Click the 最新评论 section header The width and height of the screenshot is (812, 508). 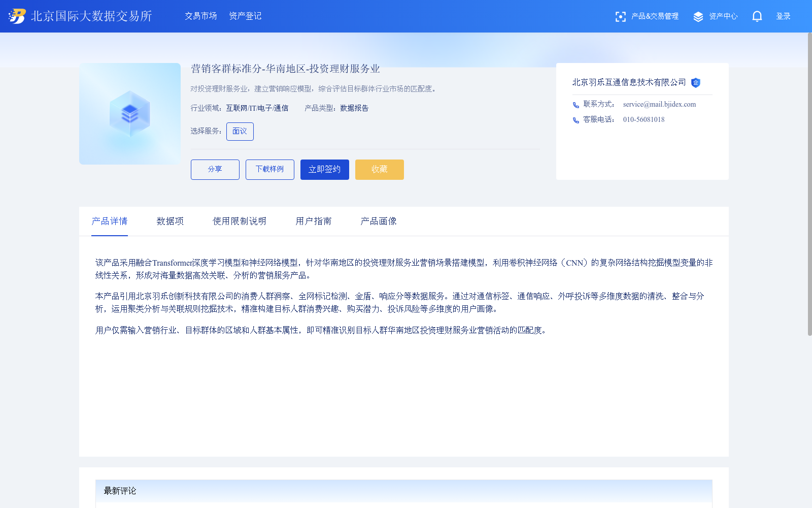[x=404, y=491]
